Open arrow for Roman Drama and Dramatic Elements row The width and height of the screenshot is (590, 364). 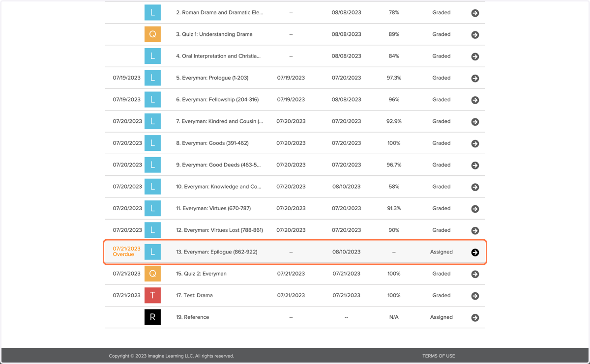(475, 13)
